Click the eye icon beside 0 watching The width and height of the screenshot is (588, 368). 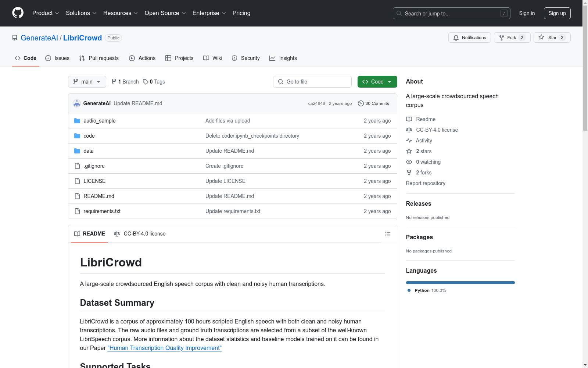pos(409,162)
